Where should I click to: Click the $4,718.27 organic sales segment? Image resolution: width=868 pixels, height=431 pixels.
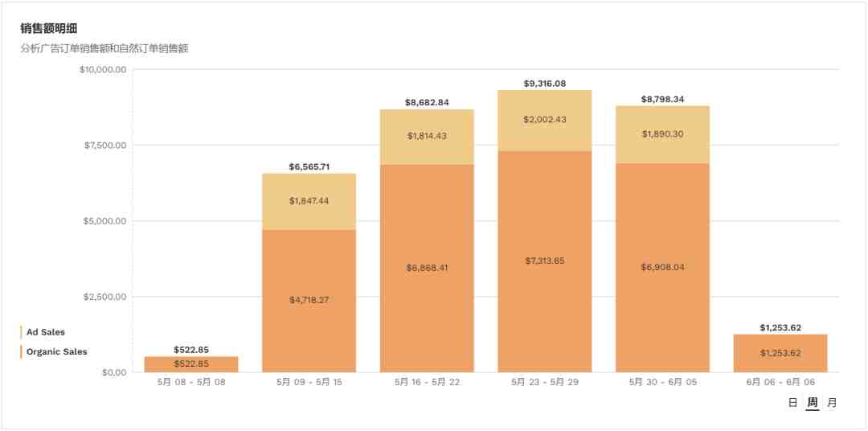pyautogui.click(x=309, y=301)
